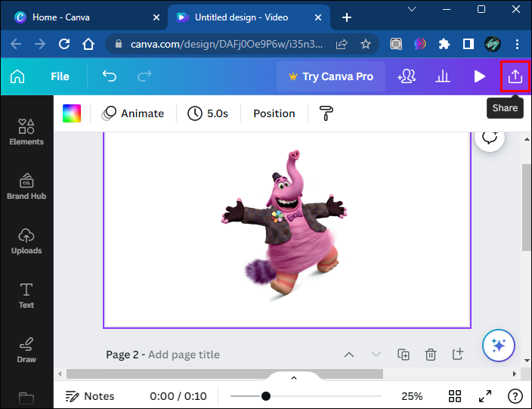Open the background color swatch
This screenshot has height=409, width=532.
coord(72,113)
